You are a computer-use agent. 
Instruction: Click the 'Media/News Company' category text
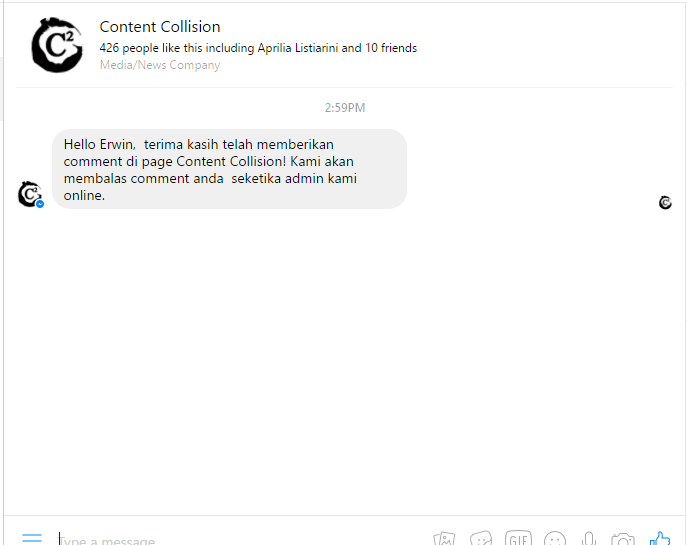click(x=160, y=65)
